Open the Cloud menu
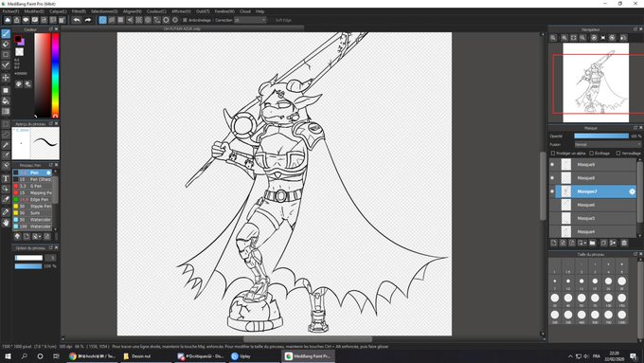 tap(245, 11)
